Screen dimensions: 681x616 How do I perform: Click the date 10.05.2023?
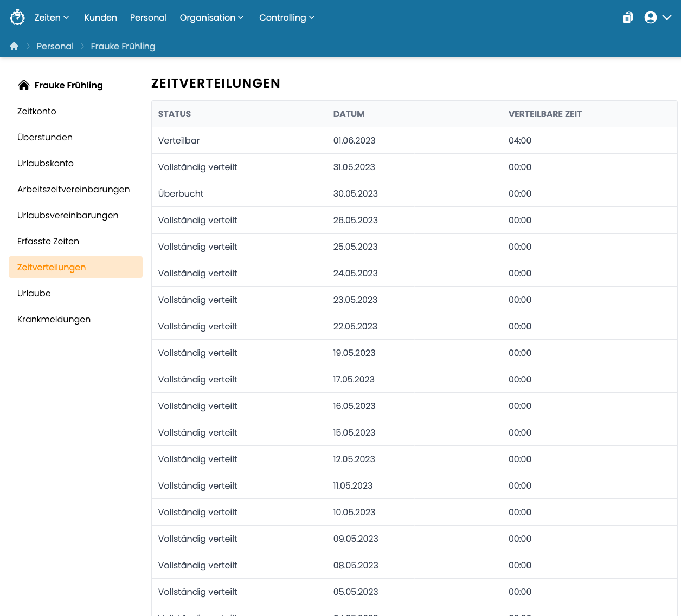coord(355,512)
